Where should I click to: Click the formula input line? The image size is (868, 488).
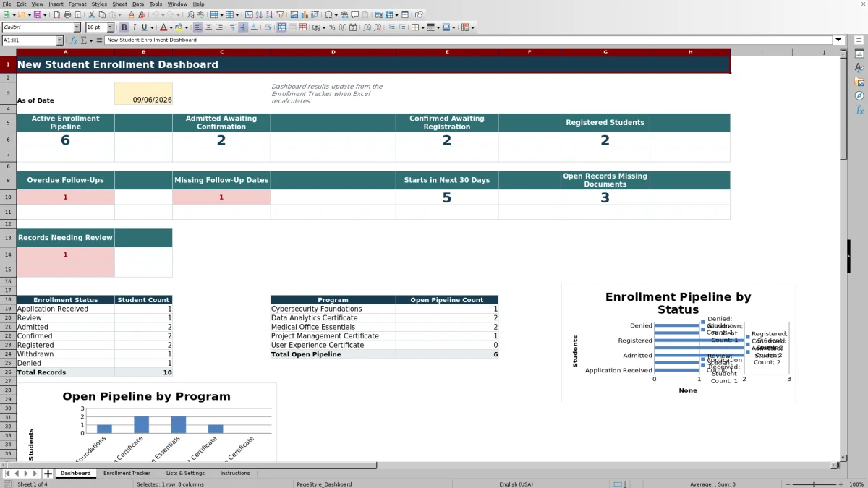[469, 40]
